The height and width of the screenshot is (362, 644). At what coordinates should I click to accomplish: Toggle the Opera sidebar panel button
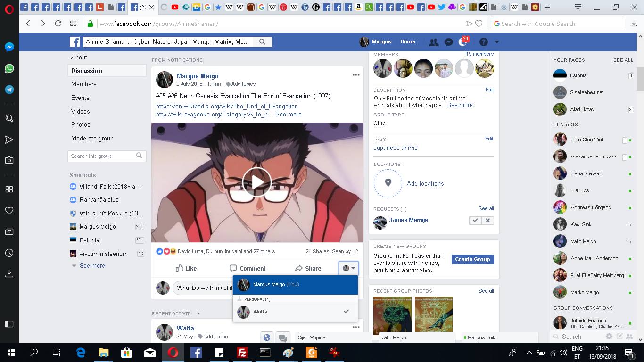(9, 324)
